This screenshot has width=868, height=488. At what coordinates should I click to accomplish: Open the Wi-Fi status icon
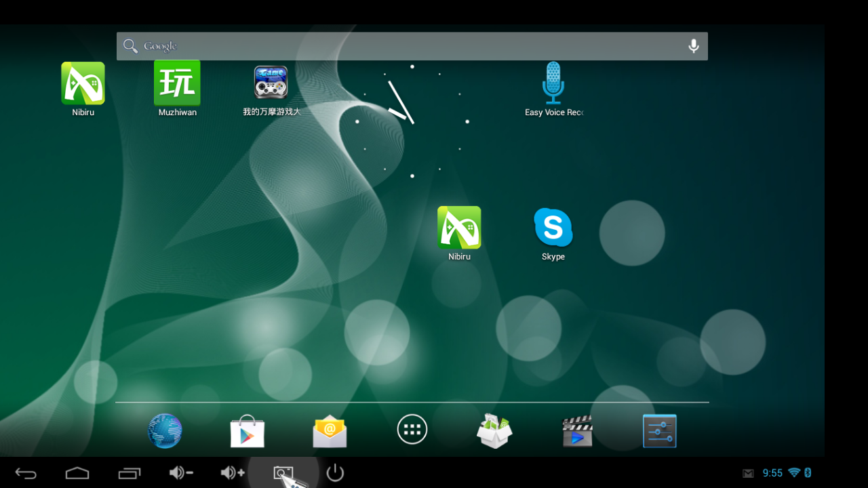point(794,472)
